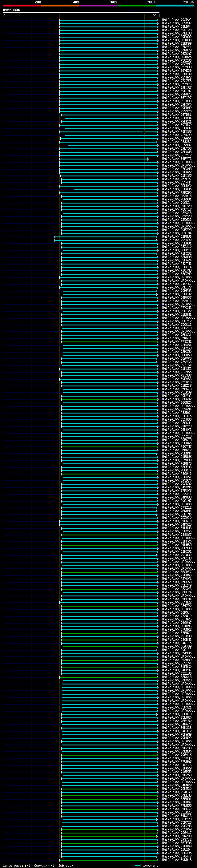Click the cyan ~100% legend segment
Screen dimensions: 197x868
point(175,6)
